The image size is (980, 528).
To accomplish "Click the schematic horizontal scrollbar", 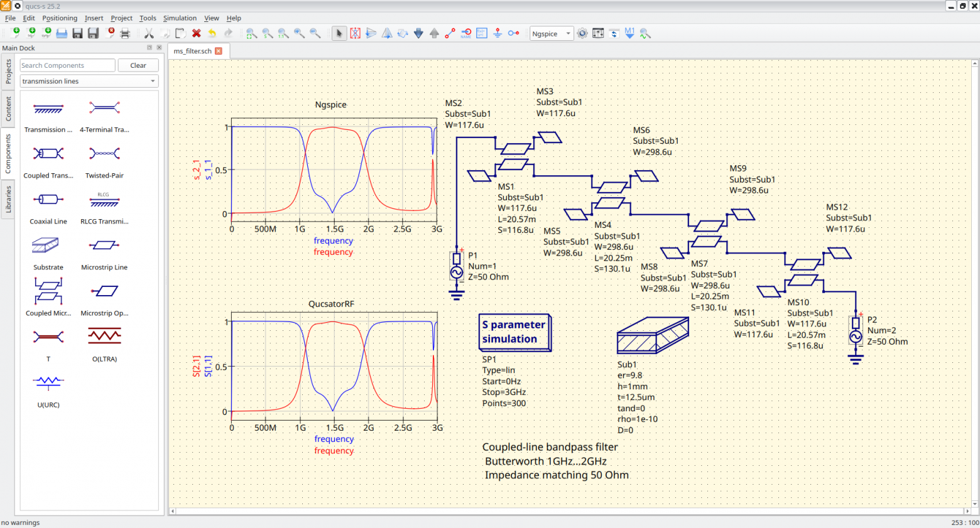I will point(570,512).
